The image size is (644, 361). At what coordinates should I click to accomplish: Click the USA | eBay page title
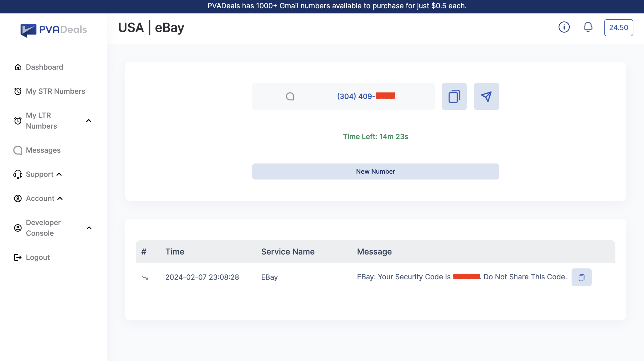point(151,28)
